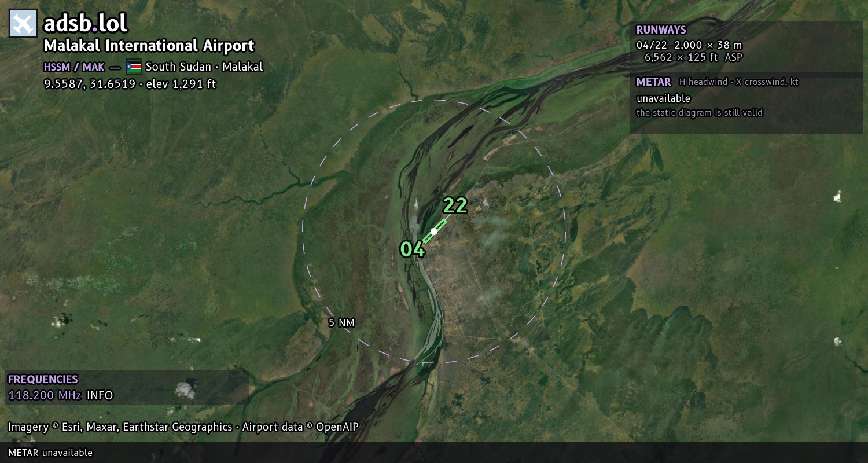The height and width of the screenshot is (463, 868).
Task: Click the adsb.lol airplane logo icon
Action: (x=23, y=24)
